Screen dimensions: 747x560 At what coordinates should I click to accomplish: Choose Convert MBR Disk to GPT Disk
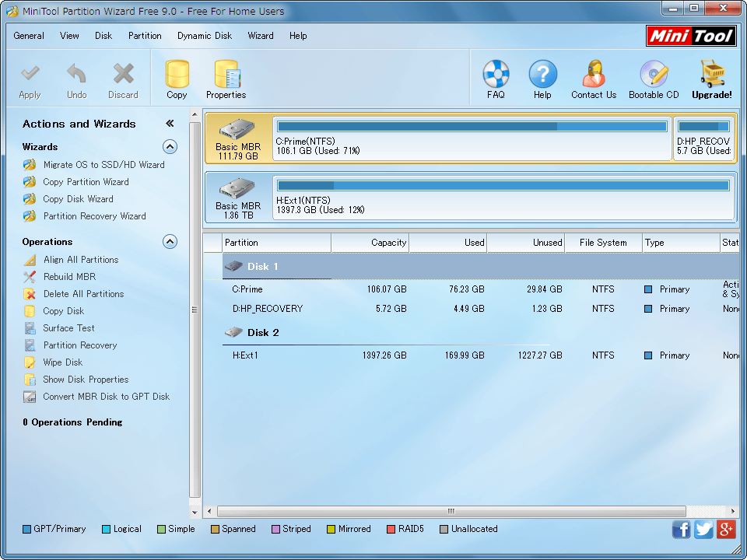coord(107,397)
